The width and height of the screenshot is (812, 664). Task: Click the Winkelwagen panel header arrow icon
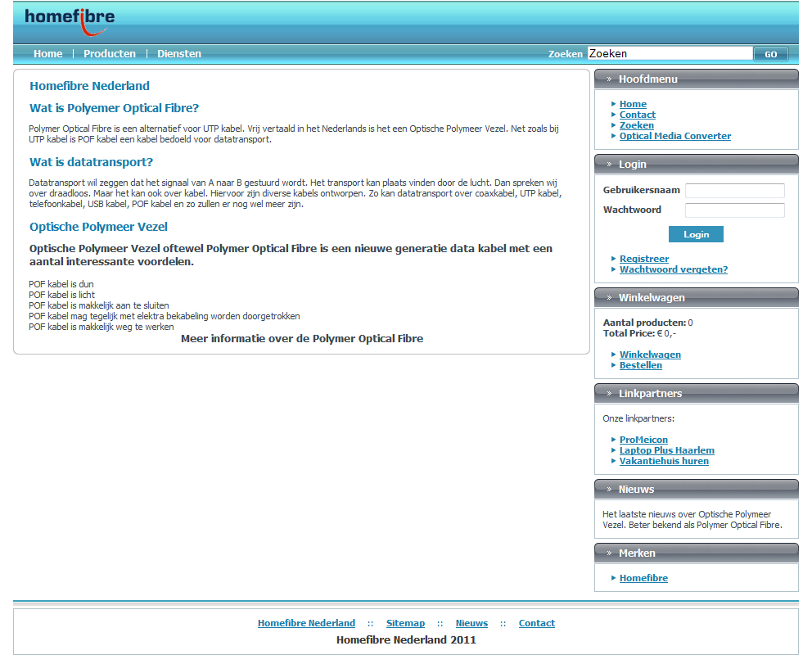608,298
